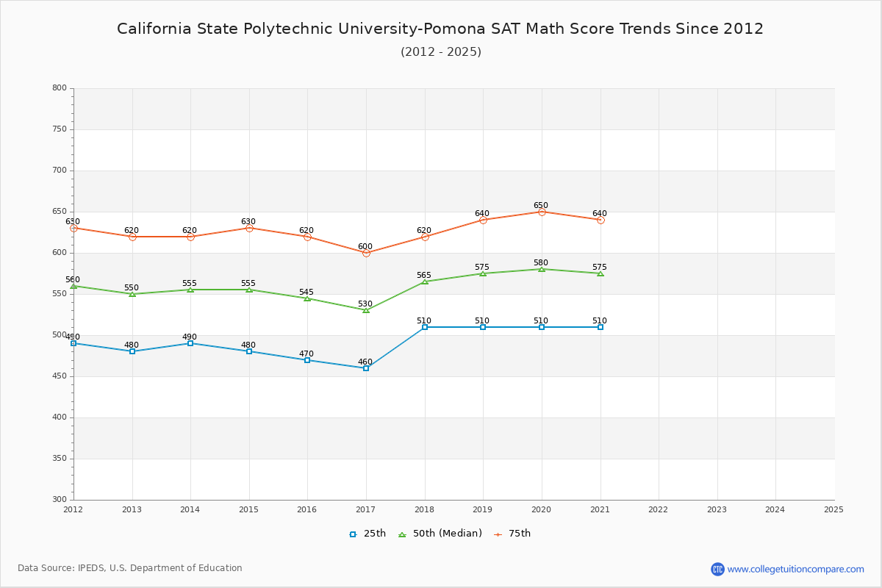The image size is (882, 588).
Task: Click the Data Source IPEDS text
Action: coord(130,568)
